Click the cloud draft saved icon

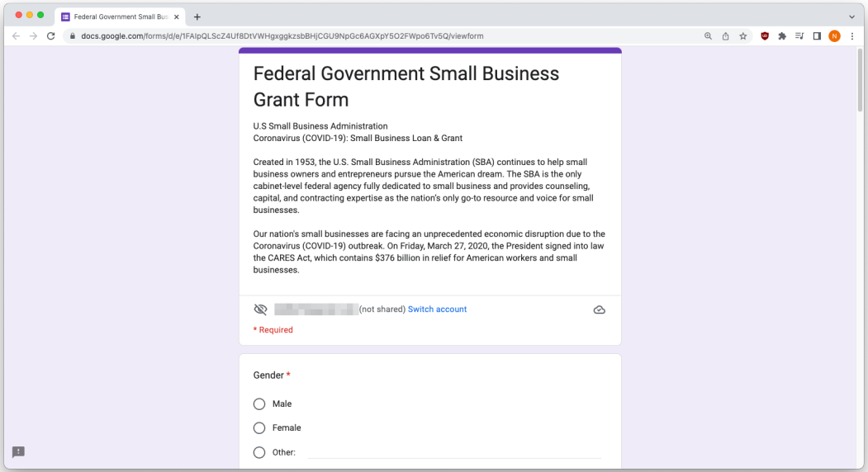600,309
